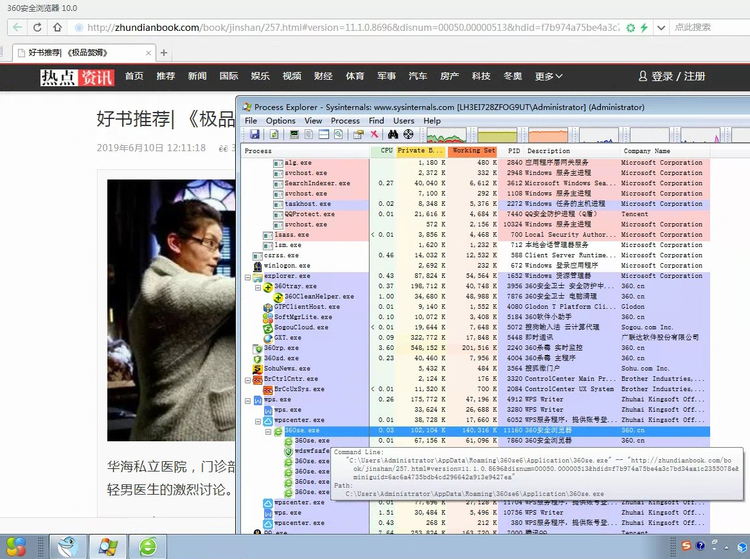This screenshot has height=559, width=750.
Task: Open the 科技 navigation link
Action: pos(481,76)
